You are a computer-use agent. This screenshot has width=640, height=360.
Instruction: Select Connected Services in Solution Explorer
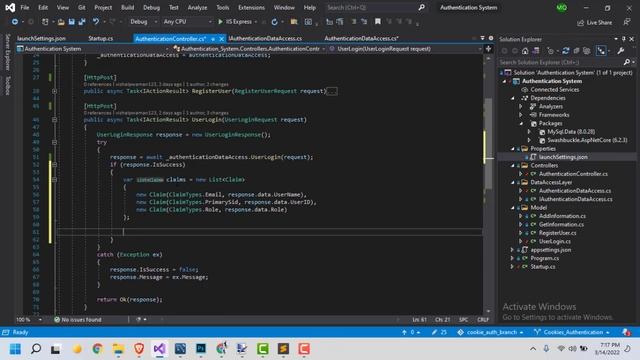554,90
